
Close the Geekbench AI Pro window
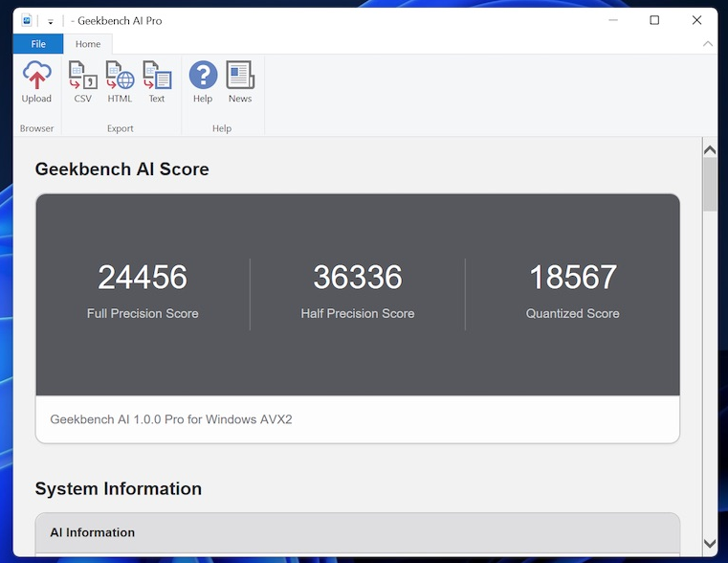(x=696, y=20)
